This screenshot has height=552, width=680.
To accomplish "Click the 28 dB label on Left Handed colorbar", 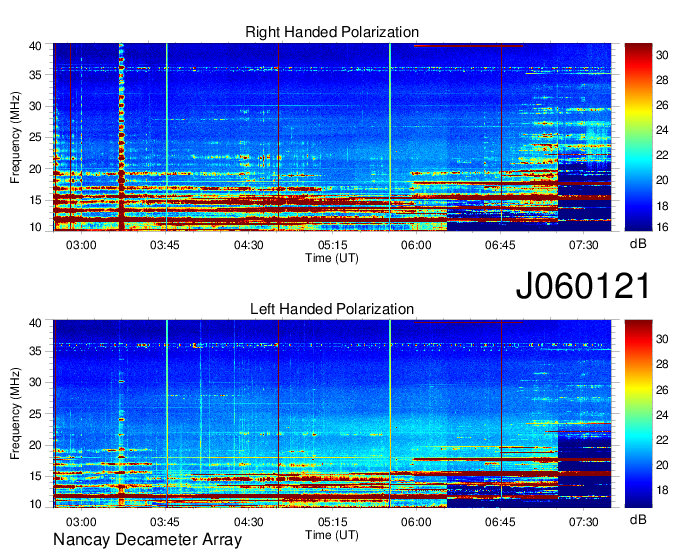I will click(662, 364).
